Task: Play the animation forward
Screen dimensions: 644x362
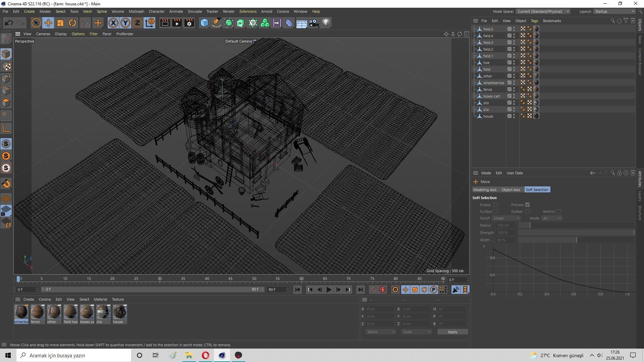Action: (x=329, y=290)
